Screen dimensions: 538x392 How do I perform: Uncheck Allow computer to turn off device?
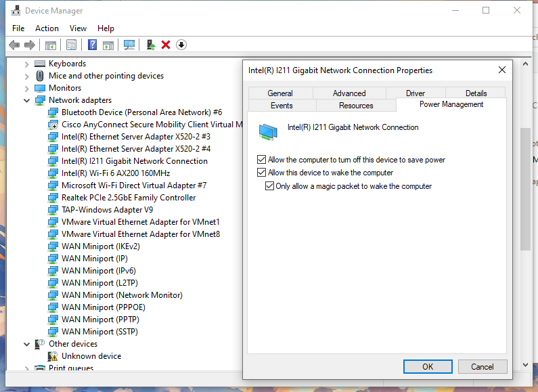click(262, 160)
